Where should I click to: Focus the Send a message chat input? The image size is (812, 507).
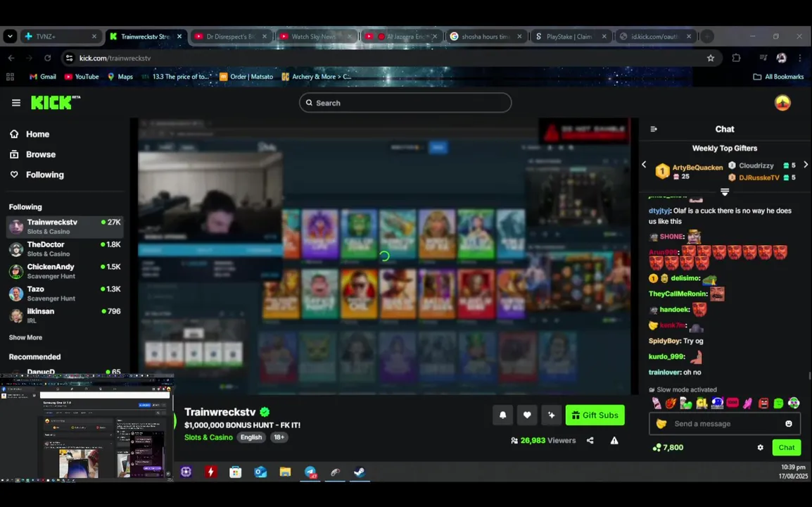point(725,423)
